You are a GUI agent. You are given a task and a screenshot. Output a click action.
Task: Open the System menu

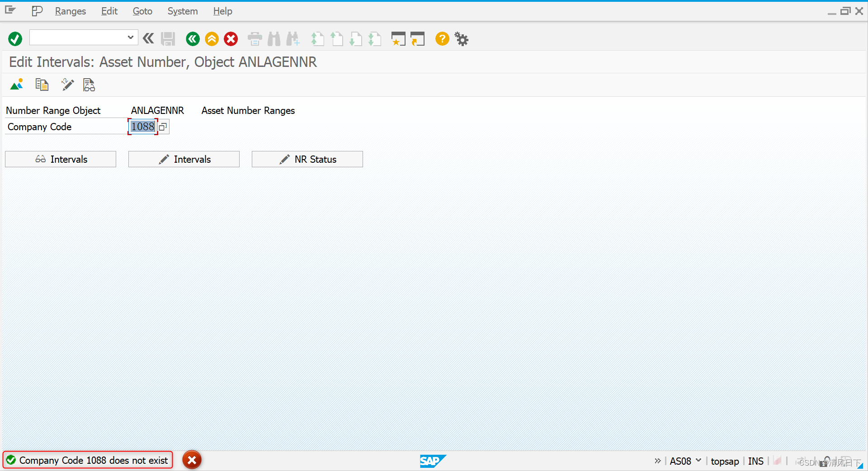pyautogui.click(x=183, y=11)
